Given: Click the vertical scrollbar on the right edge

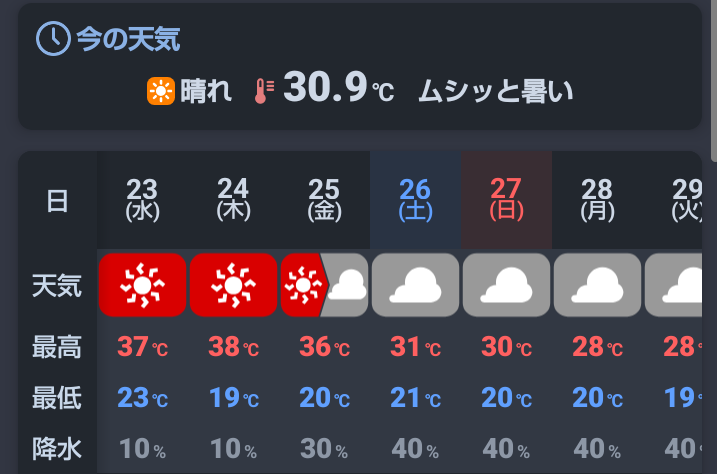Looking at the screenshot, I should click(714, 80).
